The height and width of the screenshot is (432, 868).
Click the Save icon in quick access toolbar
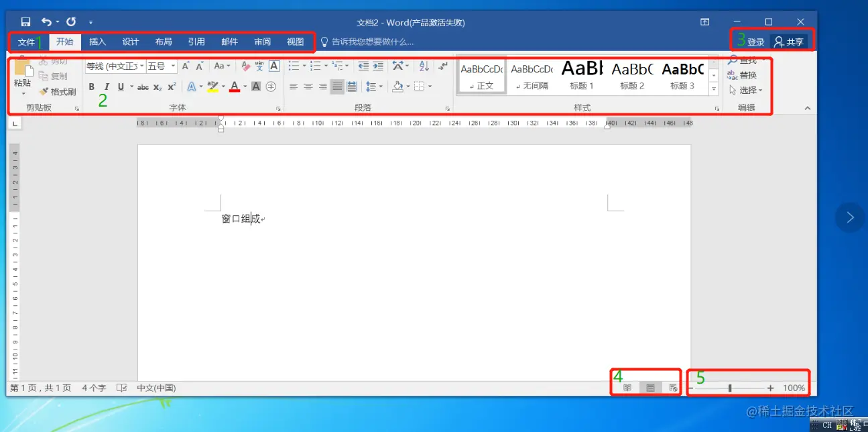25,22
